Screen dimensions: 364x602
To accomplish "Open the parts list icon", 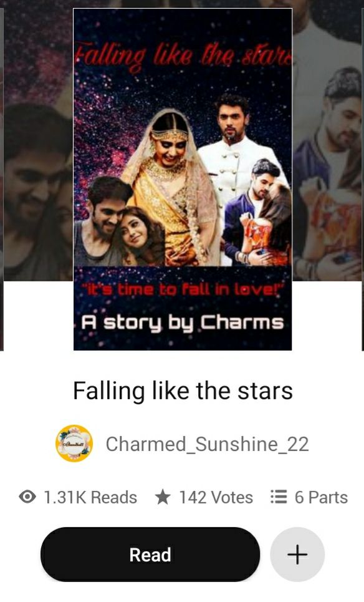I will (279, 497).
